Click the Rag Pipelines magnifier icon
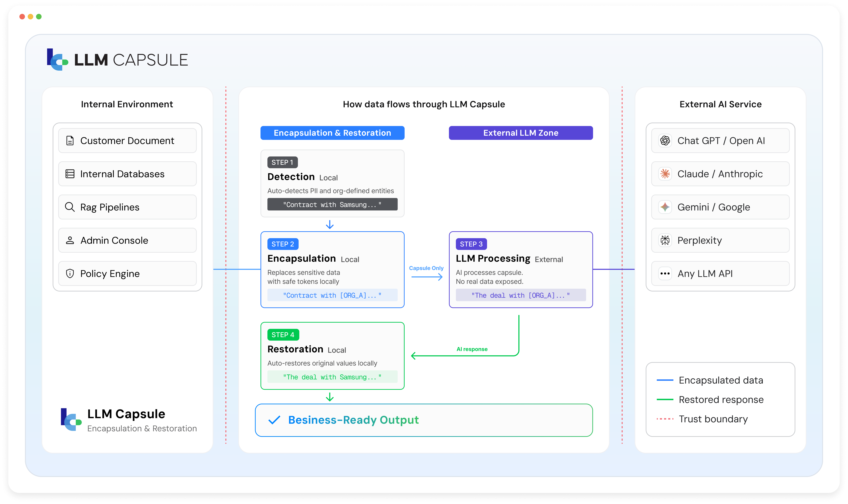This screenshot has width=848, height=504. [70, 207]
